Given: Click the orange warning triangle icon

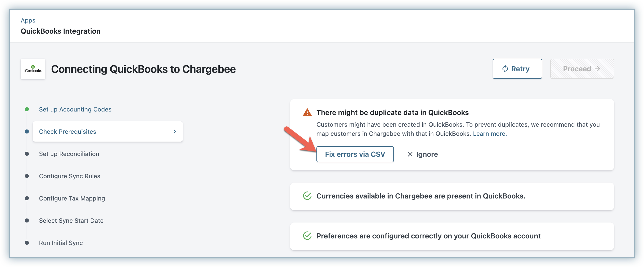Looking at the screenshot, I should point(307,113).
